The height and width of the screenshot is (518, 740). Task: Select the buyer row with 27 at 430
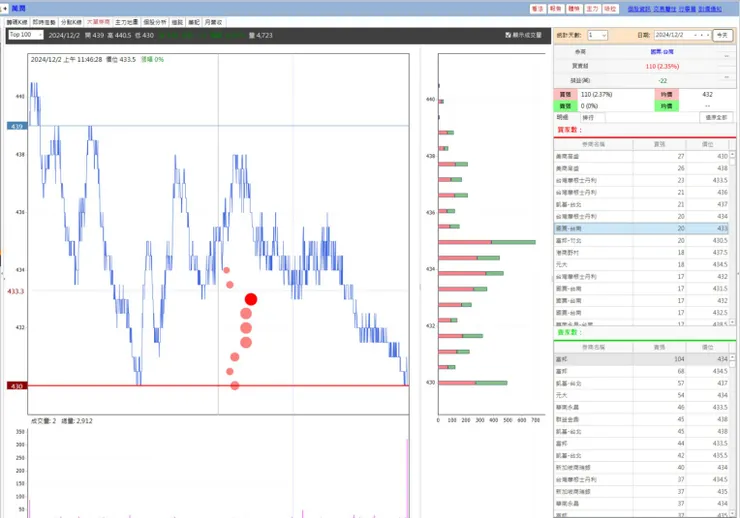click(x=641, y=156)
